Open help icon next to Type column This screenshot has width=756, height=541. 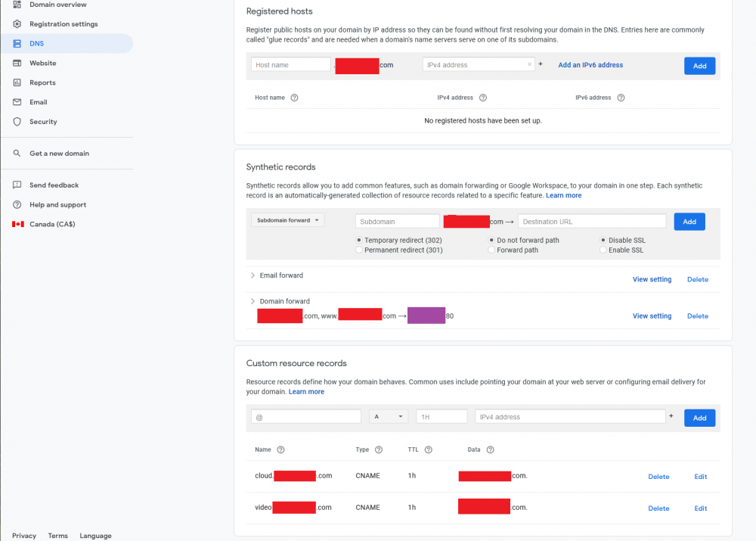pos(379,449)
